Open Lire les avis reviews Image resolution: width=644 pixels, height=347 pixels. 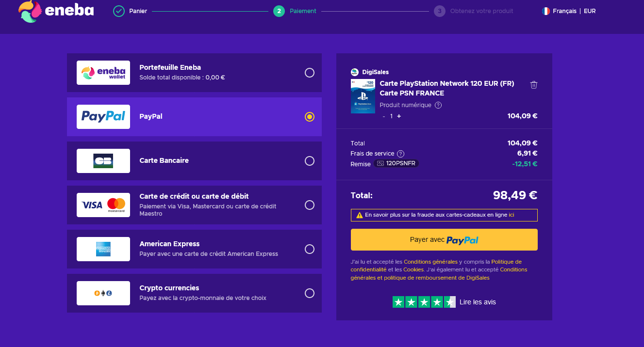[x=478, y=301]
